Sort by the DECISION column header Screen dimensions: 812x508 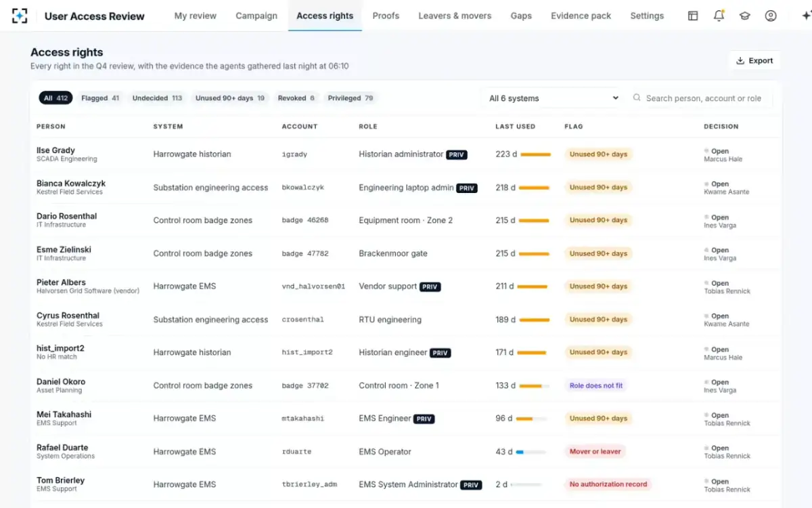[x=721, y=127]
